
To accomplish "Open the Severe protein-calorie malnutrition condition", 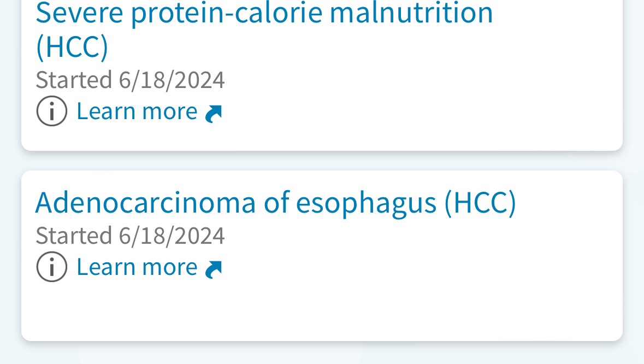I will click(264, 13).
